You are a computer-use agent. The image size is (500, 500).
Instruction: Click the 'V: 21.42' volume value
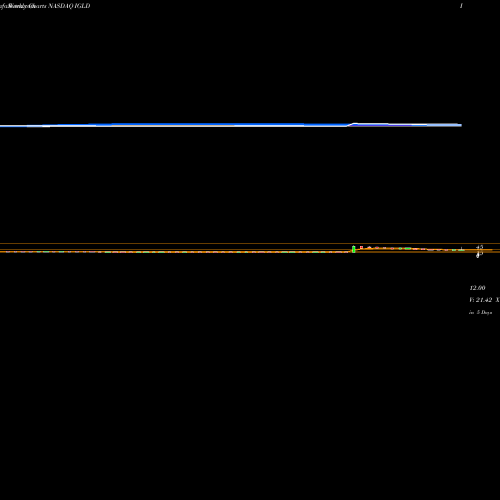tap(481, 300)
